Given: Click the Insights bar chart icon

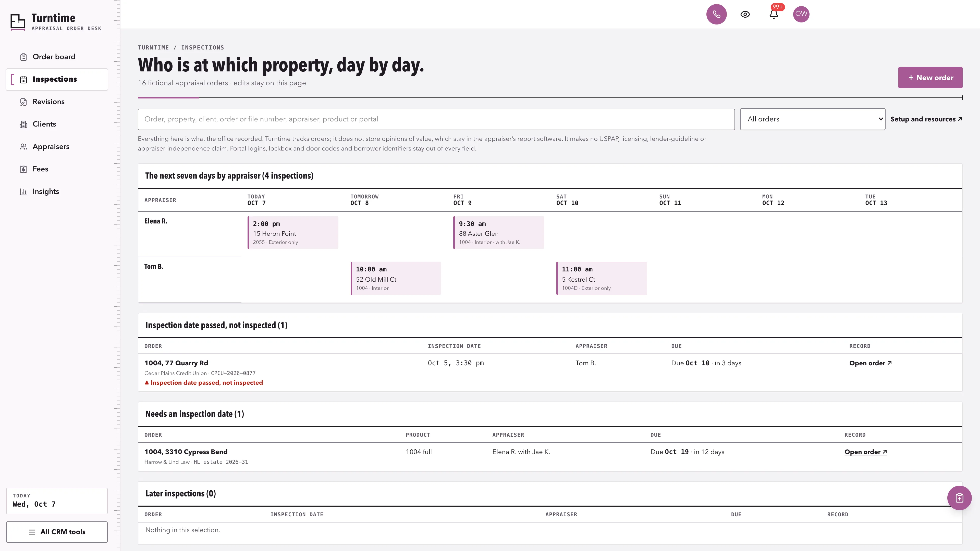Looking at the screenshot, I should 23,192.
